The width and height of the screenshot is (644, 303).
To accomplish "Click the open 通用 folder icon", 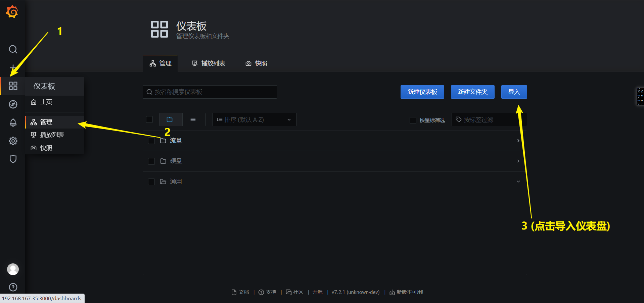I will coord(163,182).
